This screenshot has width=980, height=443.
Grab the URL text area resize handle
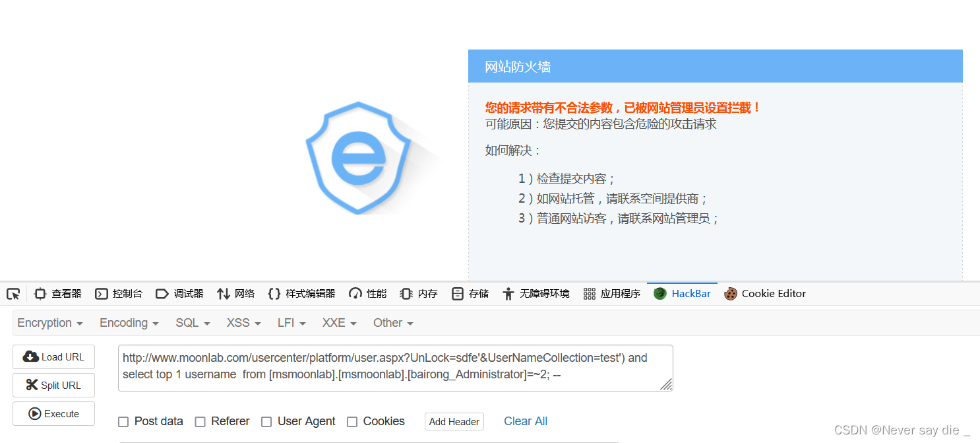pyautogui.click(x=666, y=384)
